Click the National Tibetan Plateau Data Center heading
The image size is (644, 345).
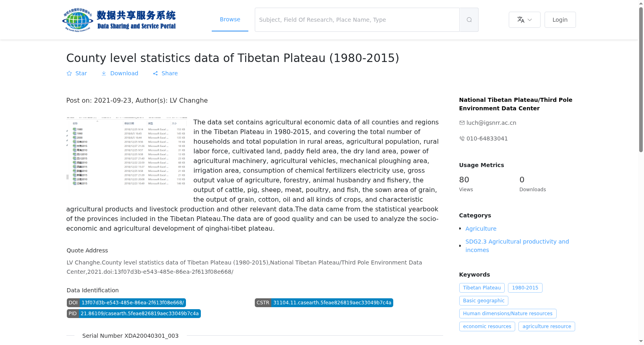pyautogui.click(x=516, y=104)
